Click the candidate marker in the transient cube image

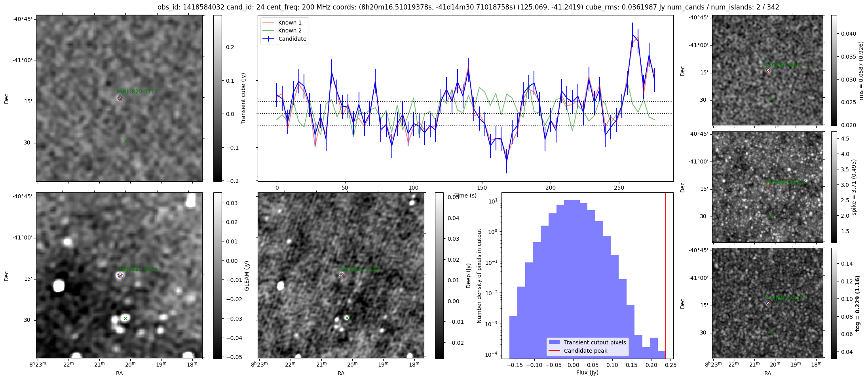pos(120,98)
